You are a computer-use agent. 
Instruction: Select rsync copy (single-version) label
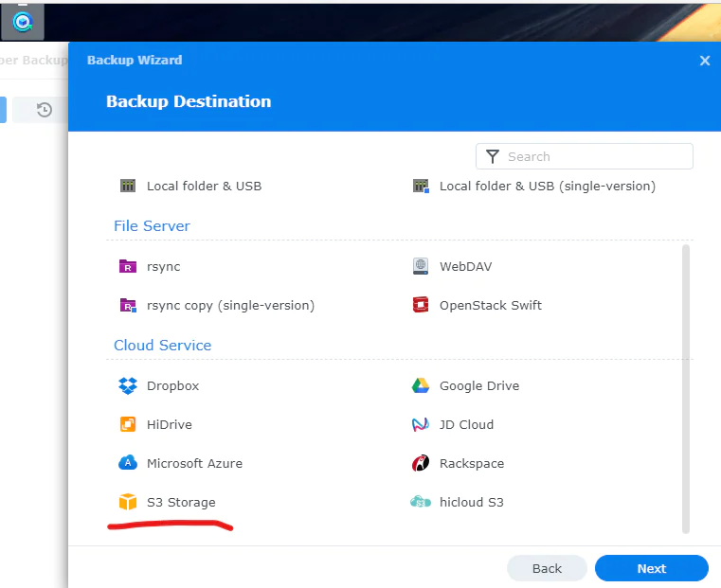[230, 306]
